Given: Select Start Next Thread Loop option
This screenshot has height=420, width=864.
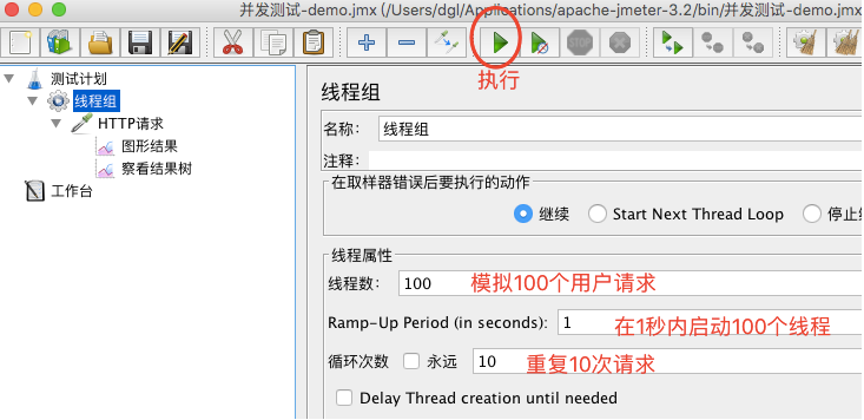Looking at the screenshot, I should (597, 214).
